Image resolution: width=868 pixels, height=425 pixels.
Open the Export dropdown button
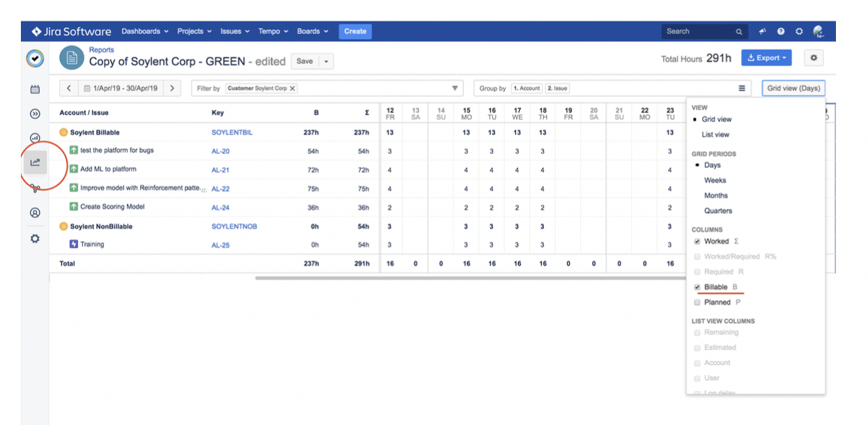pyautogui.click(x=766, y=58)
